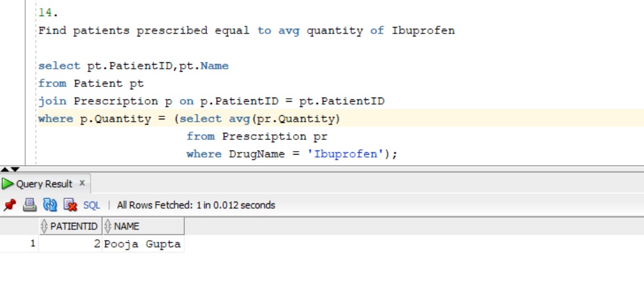Refresh the query results
Viewport: 644px width, 308px height.
[x=49, y=205]
